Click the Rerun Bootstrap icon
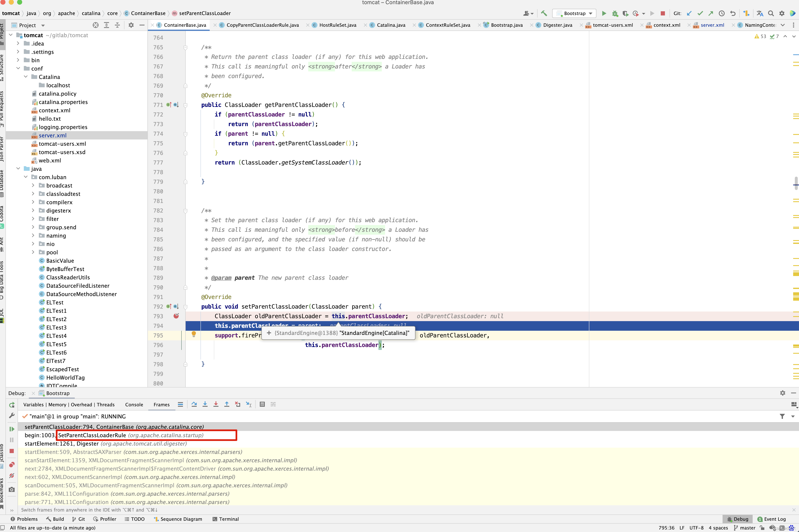This screenshot has width=799, height=532. tap(12, 405)
